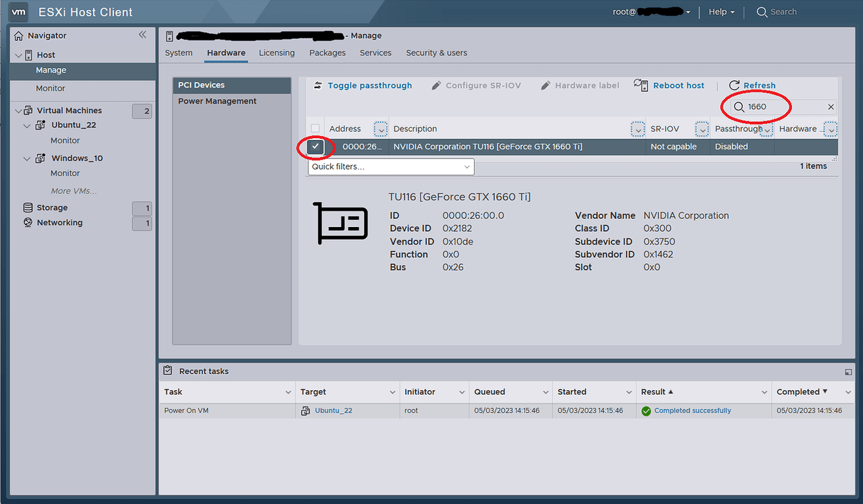Image resolution: width=863 pixels, height=504 pixels.
Task: Uncheck the GTX 1660 Ti device checkbox
Action: [x=315, y=146]
